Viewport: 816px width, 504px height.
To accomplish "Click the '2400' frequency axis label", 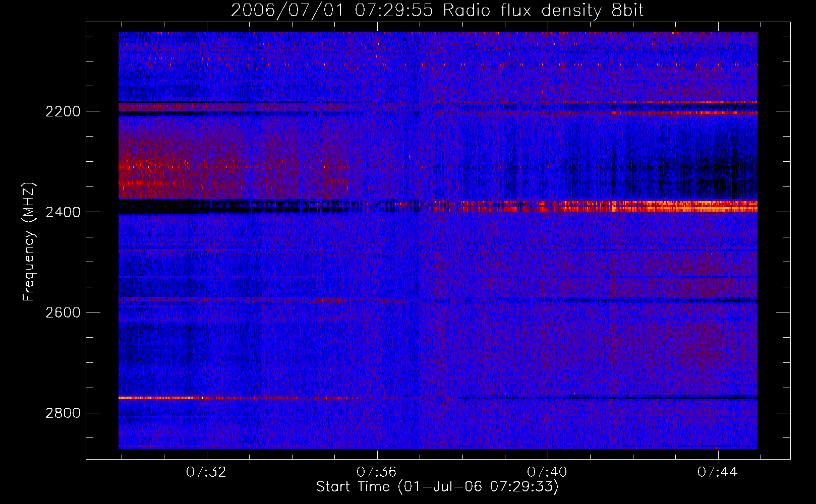I will [63, 212].
